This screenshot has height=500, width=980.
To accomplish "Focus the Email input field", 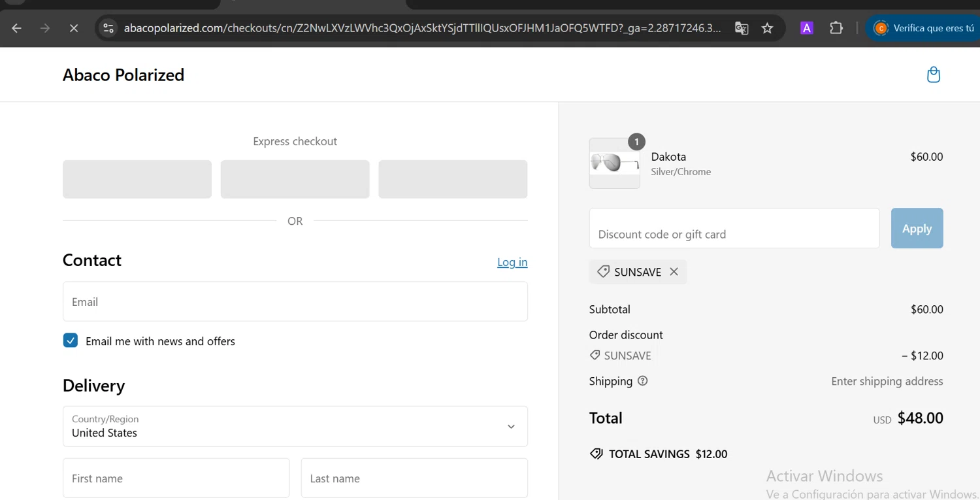I will (x=295, y=301).
